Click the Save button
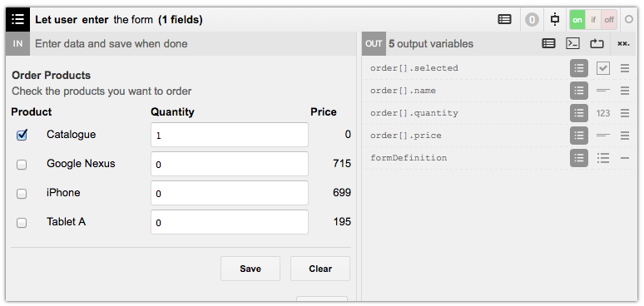Image resolution: width=644 pixels, height=306 pixels. click(x=250, y=269)
